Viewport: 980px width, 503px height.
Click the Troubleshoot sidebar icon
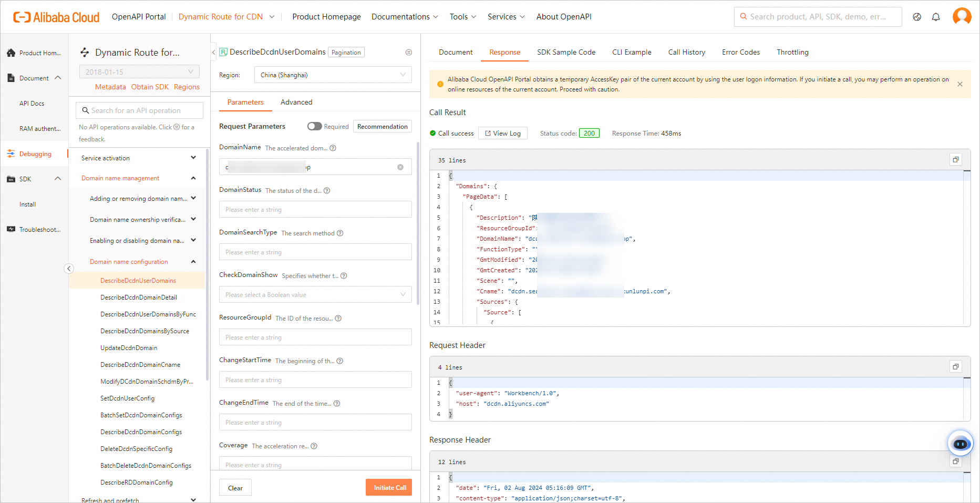[x=11, y=229]
